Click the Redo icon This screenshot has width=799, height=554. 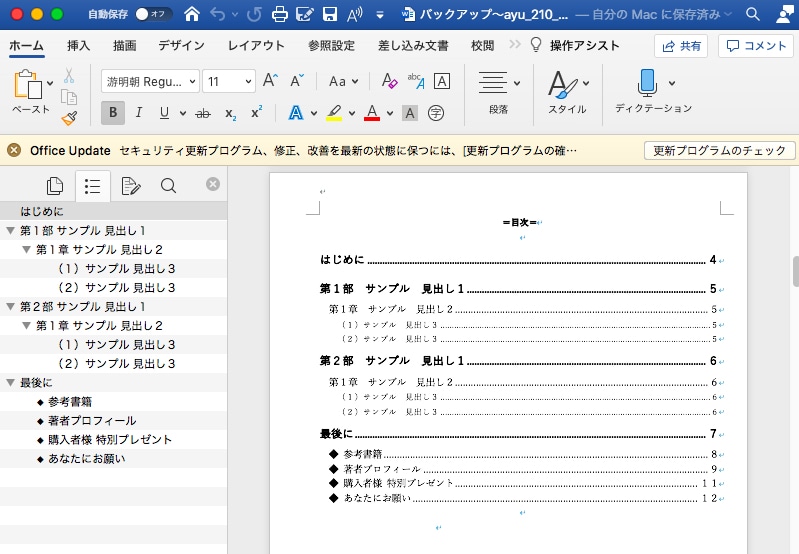(x=253, y=14)
